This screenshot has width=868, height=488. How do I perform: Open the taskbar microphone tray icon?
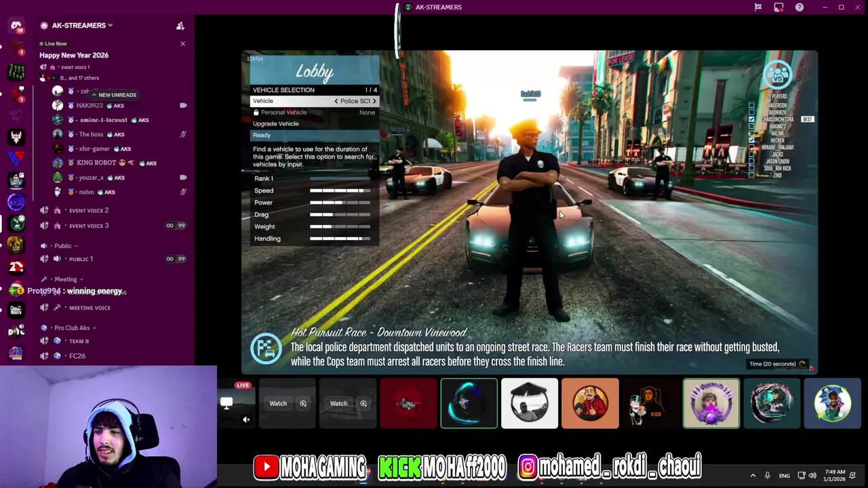(767, 476)
